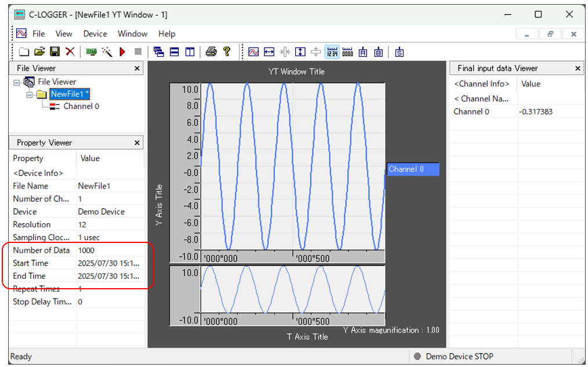588x367 pixels.
Task: Open the Window menu
Action: coord(132,34)
